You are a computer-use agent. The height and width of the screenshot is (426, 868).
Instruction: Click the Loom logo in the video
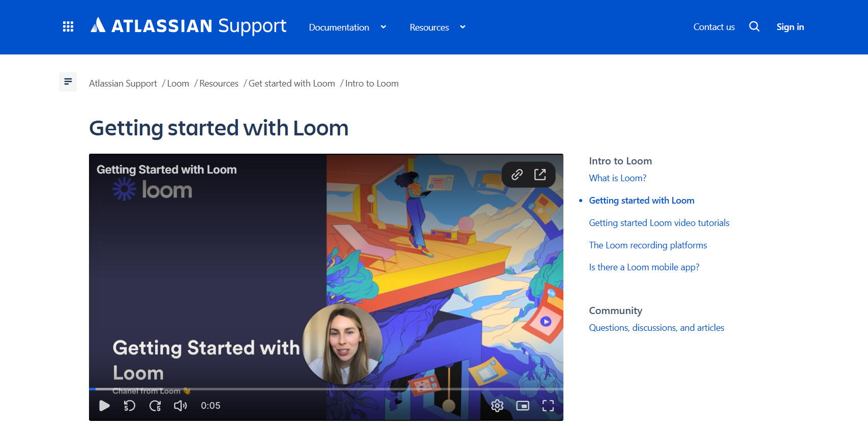coord(153,190)
